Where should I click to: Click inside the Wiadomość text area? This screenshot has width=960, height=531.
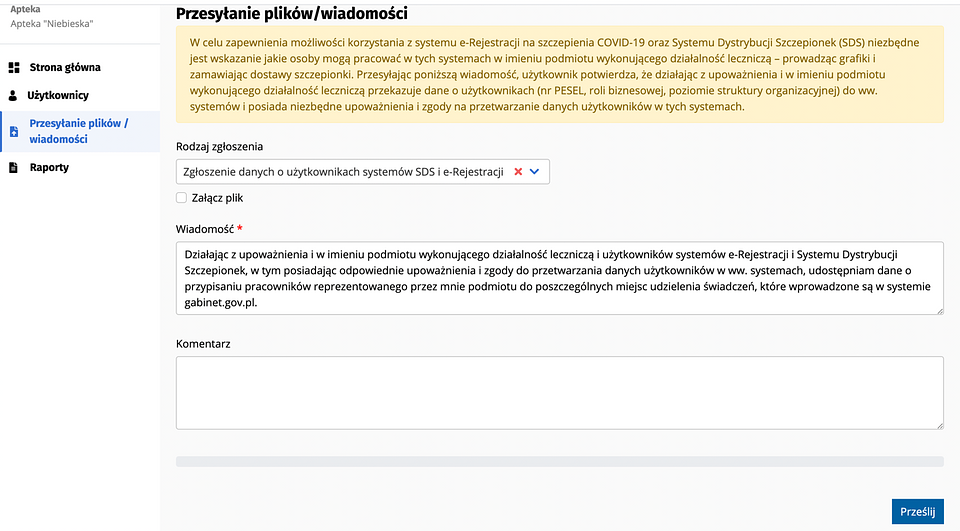pos(560,278)
